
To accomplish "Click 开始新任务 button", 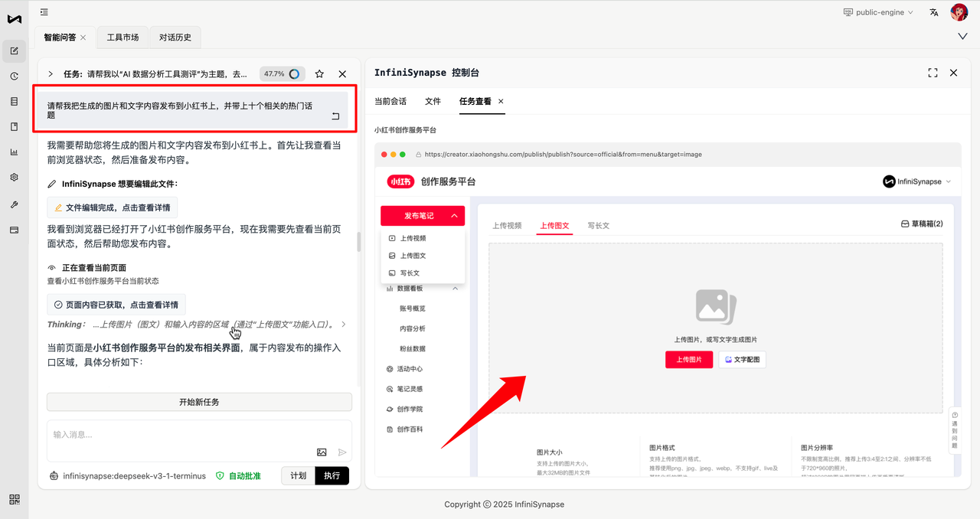I will coord(199,402).
